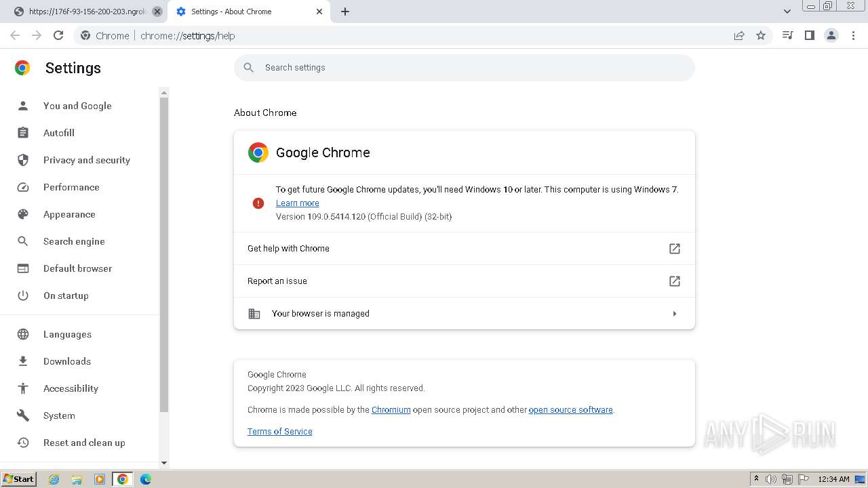Expand the tab search dropdown arrow
The height and width of the screenshot is (488, 868).
click(x=787, y=12)
